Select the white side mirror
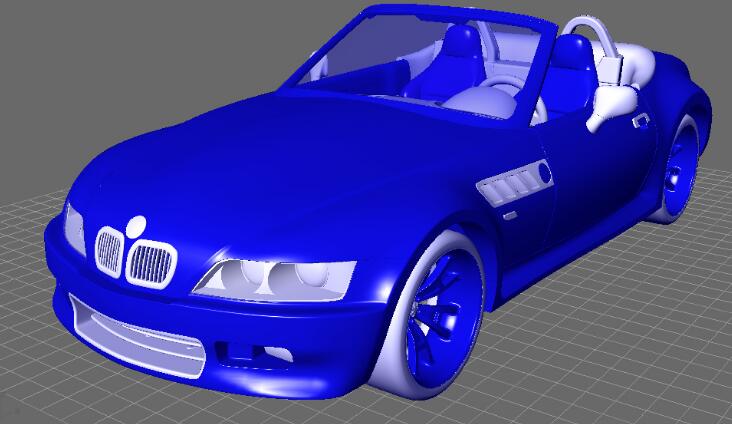The width and height of the screenshot is (732, 424). pos(612,108)
